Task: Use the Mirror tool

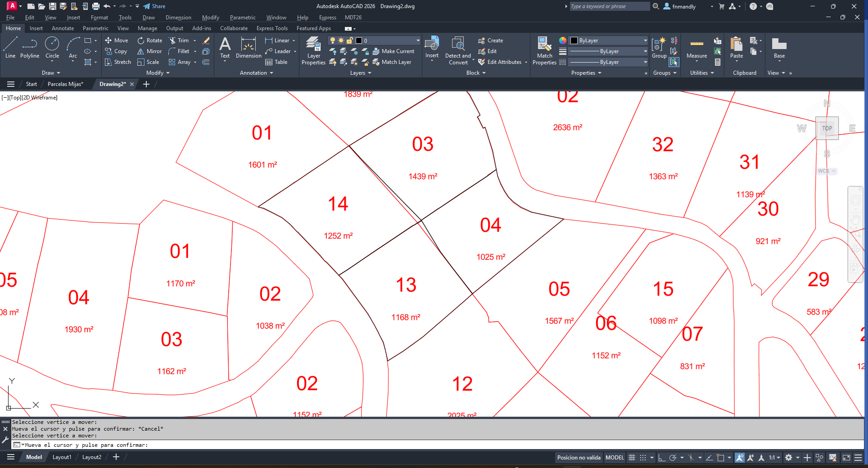Action: [x=149, y=51]
